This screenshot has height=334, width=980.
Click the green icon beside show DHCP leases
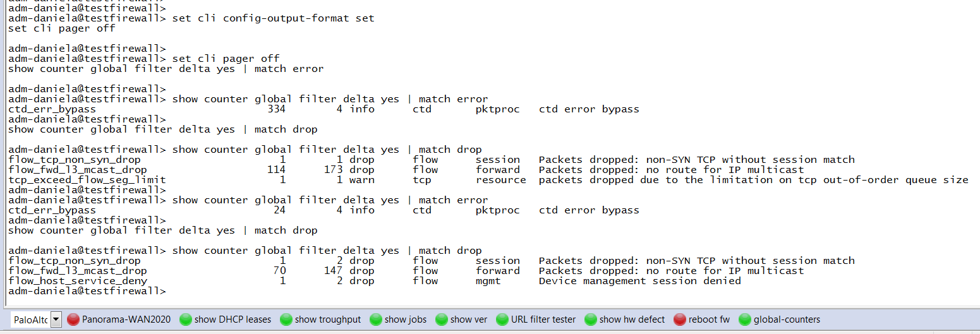(x=185, y=319)
